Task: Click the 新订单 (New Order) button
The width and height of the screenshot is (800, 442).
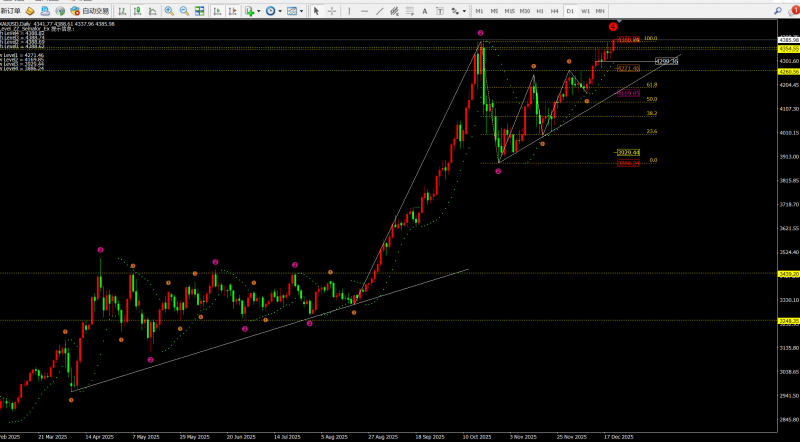Action: (10, 10)
